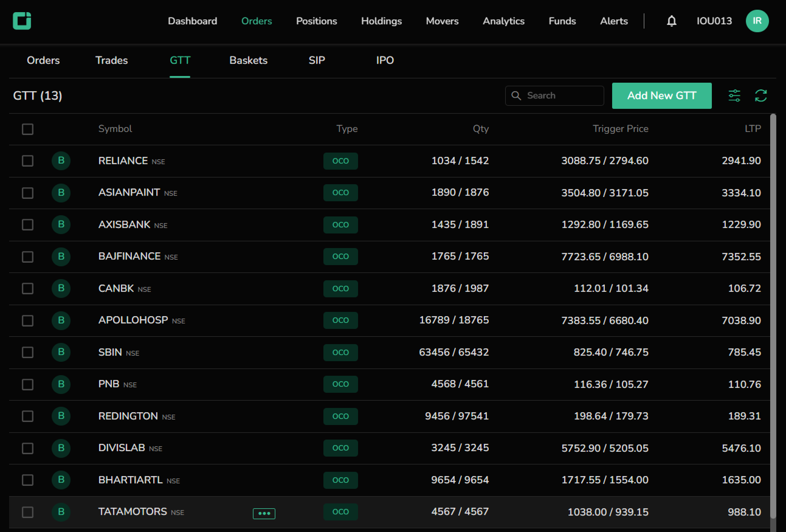Open the TATAMOTORS row more-options button
Viewport: 786px width, 532px height.
point(264,513)
